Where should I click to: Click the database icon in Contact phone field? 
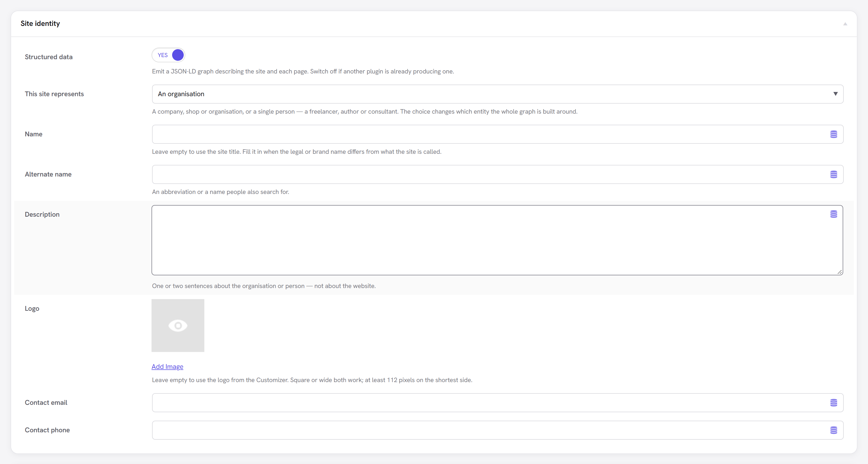click(834, 430)
